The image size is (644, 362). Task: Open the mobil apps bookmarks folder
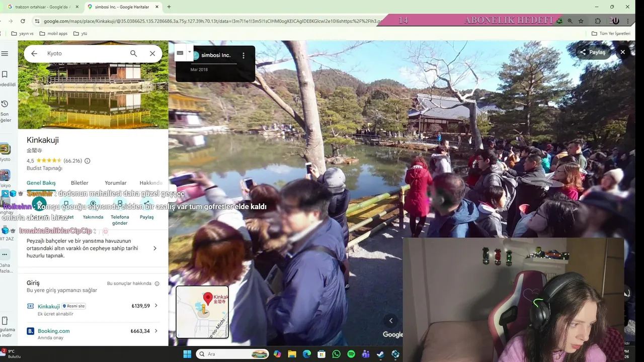(x=53, y=34)
